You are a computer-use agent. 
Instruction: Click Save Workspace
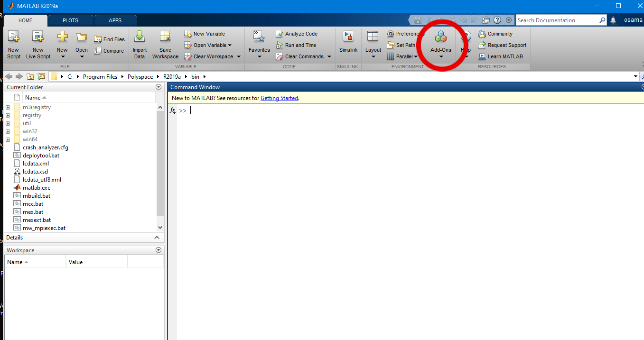point(165,45)
